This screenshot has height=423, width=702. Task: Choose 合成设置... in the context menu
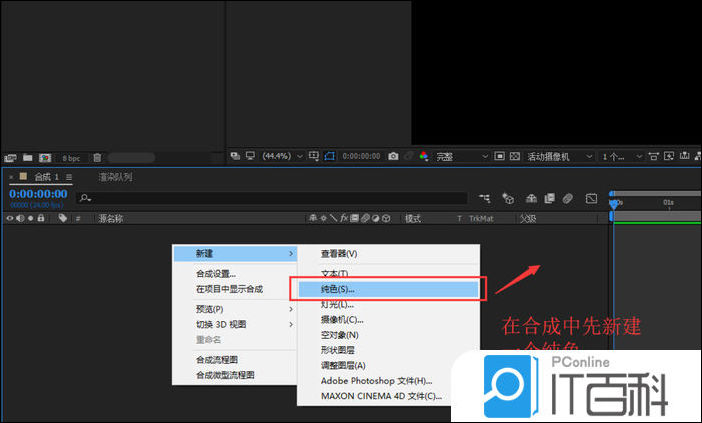[x=216, y=274]
